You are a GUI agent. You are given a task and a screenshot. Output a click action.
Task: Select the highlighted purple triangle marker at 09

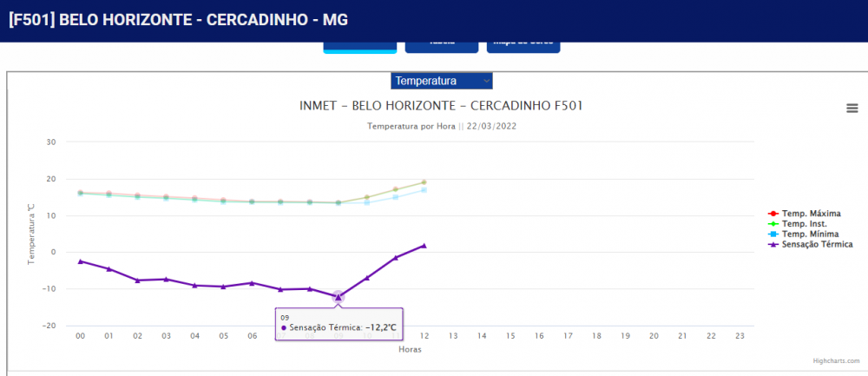[339, 297]
